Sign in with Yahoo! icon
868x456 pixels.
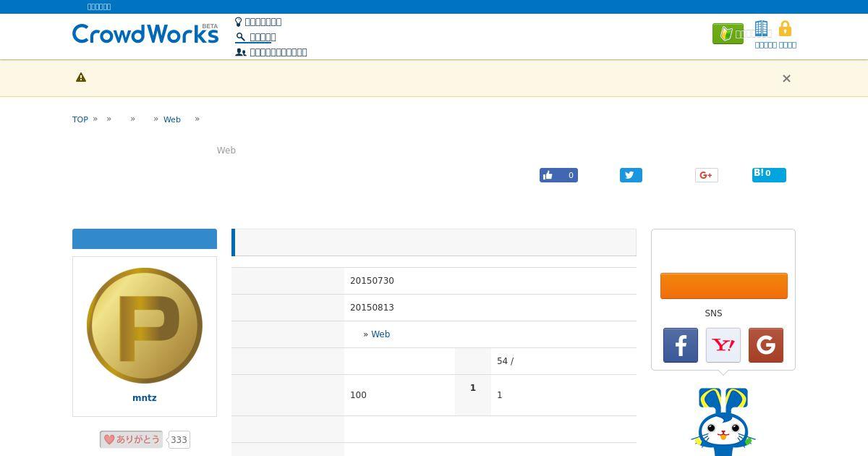click(x=723, y=345)
